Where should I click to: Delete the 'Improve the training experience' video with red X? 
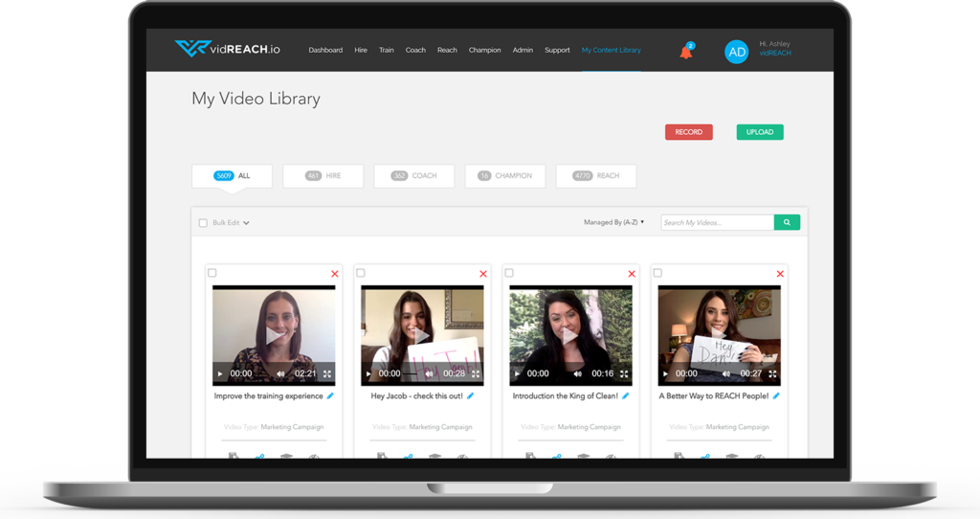(x=334, y=274)
